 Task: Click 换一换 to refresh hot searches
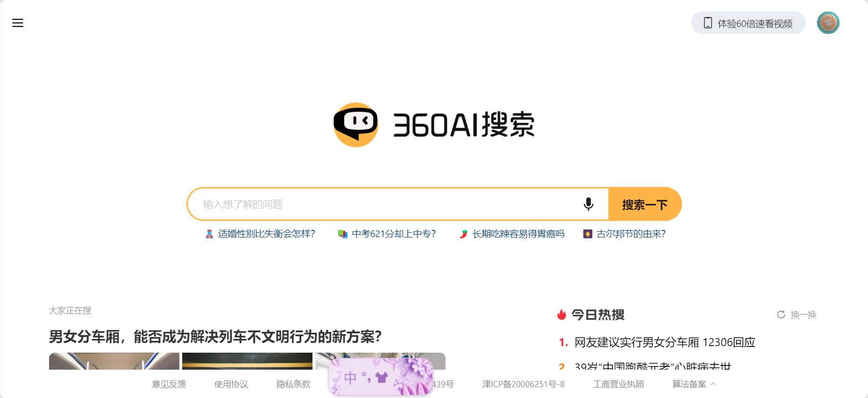click(x=803, y=314)
